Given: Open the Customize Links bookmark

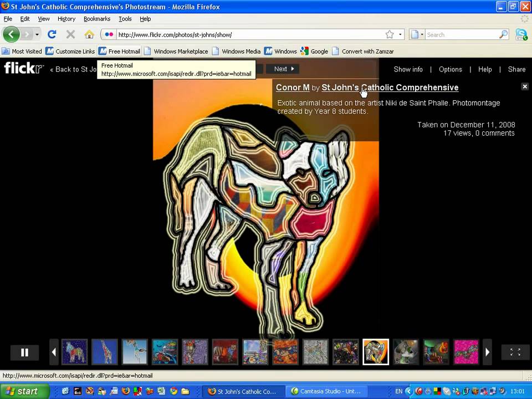Looking at the screenshot, I should [x=70, y=51].
